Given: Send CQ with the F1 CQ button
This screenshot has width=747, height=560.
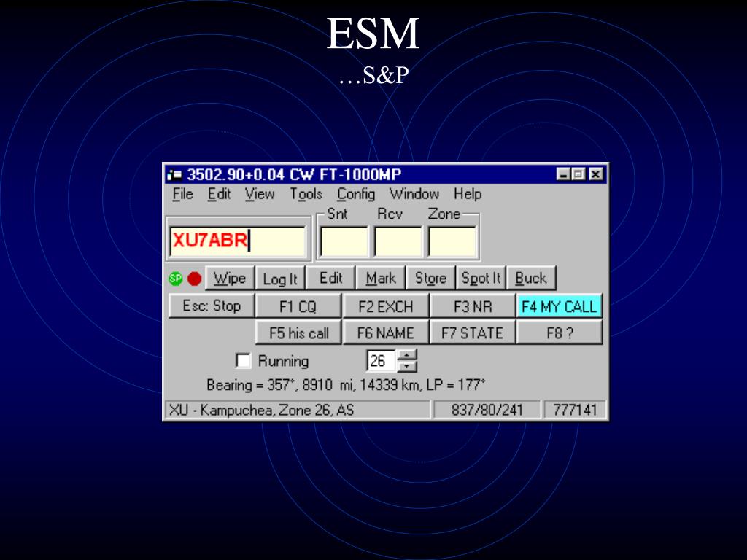Looking at the screenshot, I should coord(298,306).
